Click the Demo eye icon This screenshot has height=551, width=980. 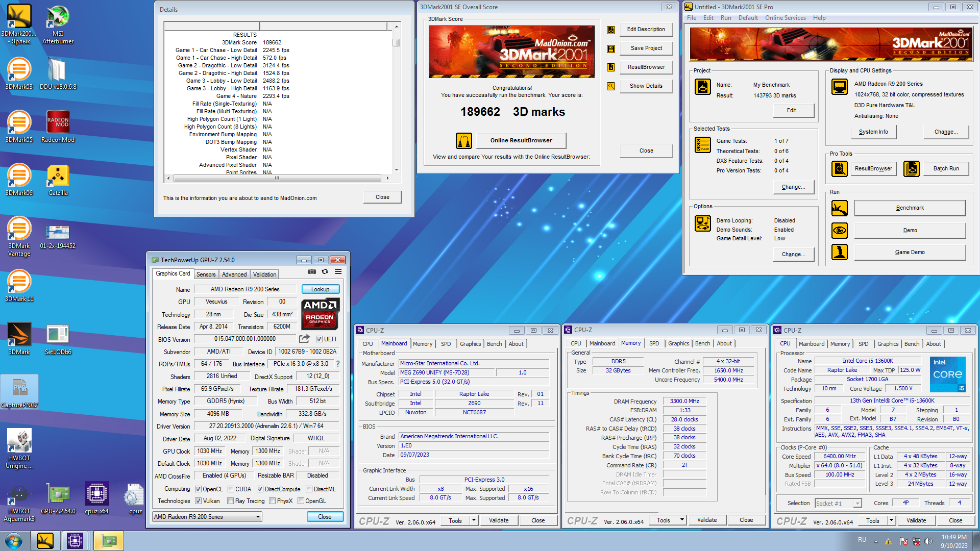coord(840,231)
